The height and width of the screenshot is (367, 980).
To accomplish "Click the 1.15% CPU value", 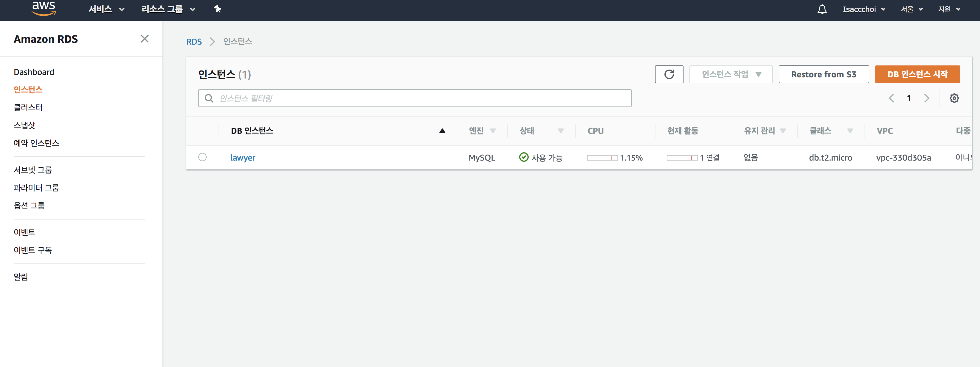I will point(631,158).
